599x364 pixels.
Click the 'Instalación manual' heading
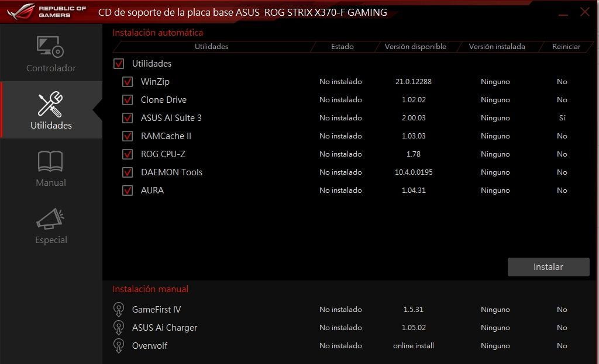pos(150,289)
